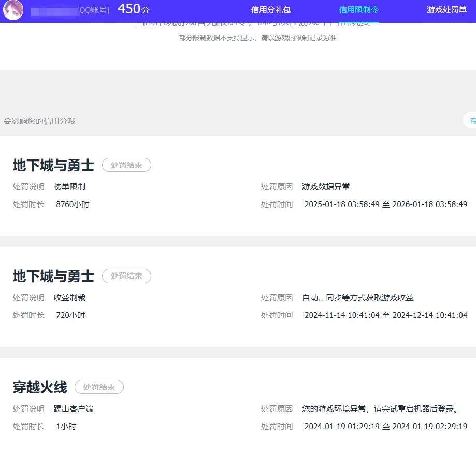476x454 pixels.
Task: Select 您的游戏环境异常 reason text
Action: 380,409
